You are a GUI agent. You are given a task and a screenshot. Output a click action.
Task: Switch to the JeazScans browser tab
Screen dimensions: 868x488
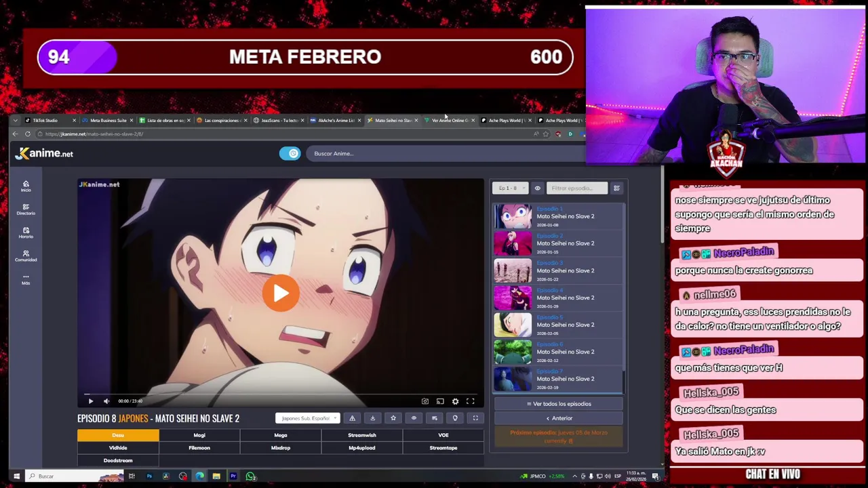(279, 121)
